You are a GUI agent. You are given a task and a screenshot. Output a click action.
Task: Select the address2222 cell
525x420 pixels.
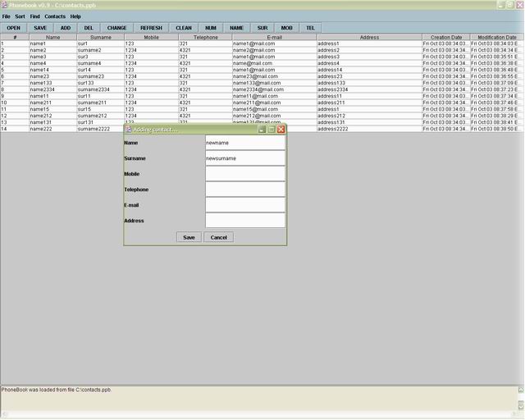pyautogui.click(x=369, y=129)
